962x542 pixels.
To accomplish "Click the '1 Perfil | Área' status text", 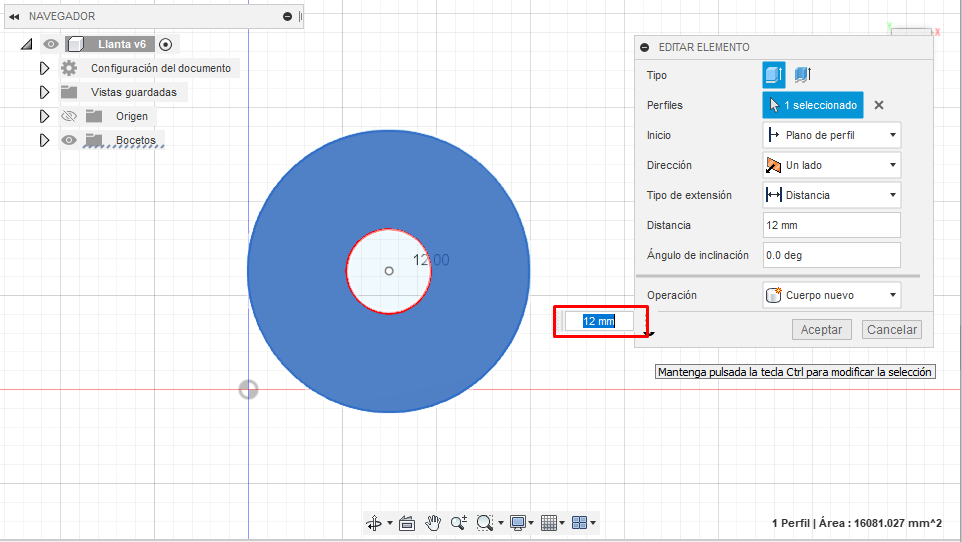I will (x=856, y=523).
